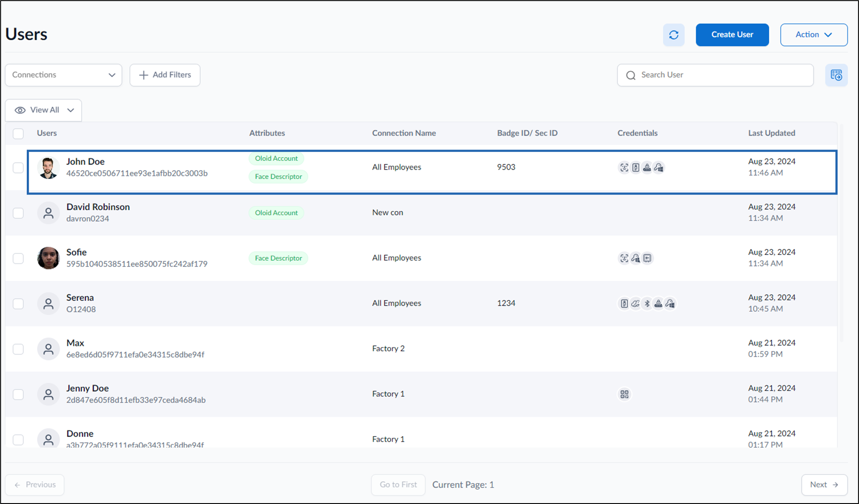The image size is (859, 504).
Task: Expand the View All dropdown
Action: click(x=44, y=110)
